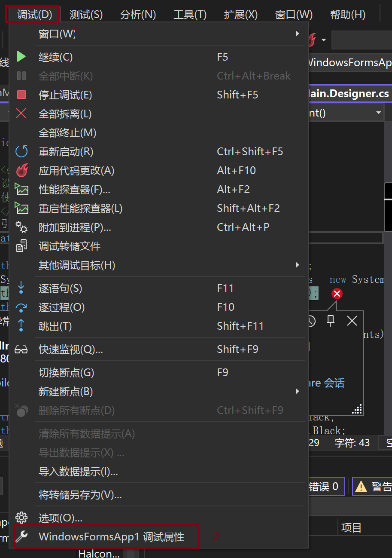Pin the data tip using the pin icon

coord(330,320)
